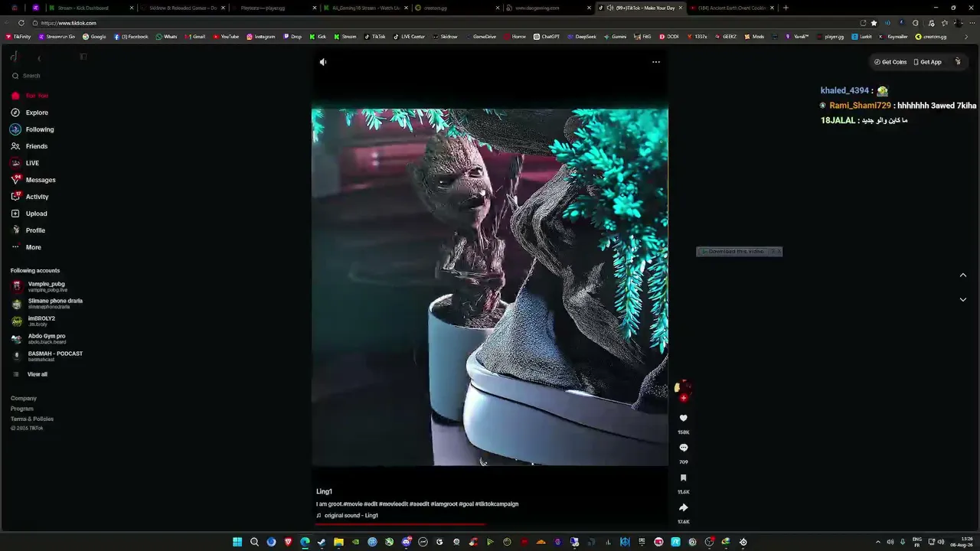Open the Friends page
Screen dimensions: 980x551
coord(29,146)
